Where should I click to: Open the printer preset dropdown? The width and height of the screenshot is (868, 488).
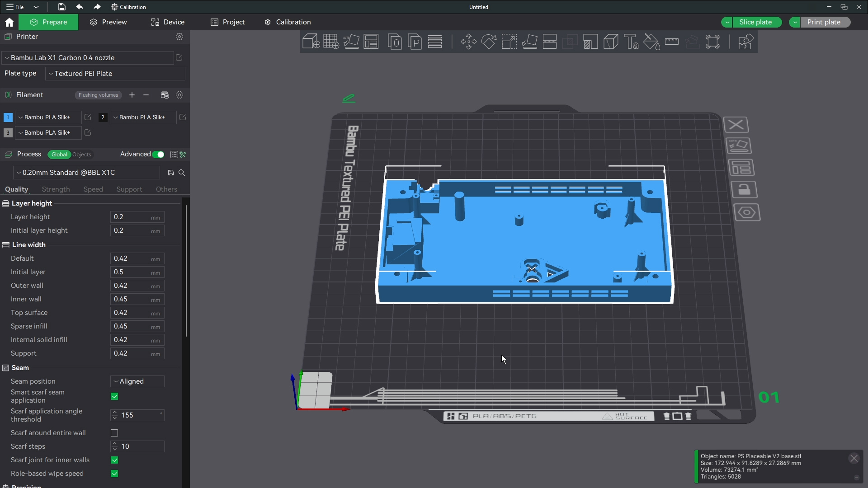click(87, 58)
